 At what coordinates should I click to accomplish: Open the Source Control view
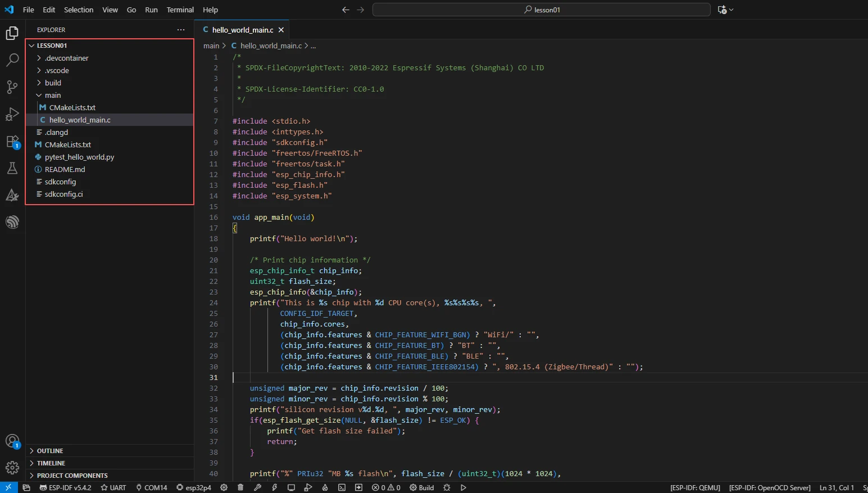click(x=12, y=87)
